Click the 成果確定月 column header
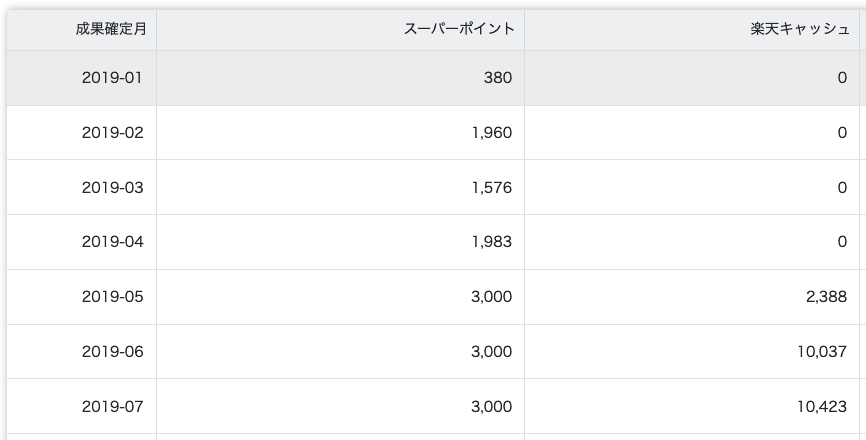866x440 pixels. [x=111, y=29]
